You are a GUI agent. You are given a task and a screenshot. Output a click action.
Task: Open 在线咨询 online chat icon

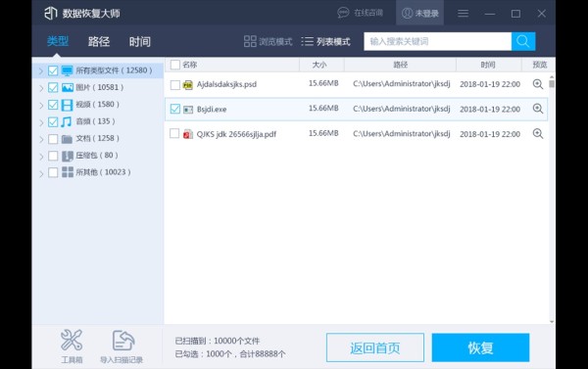click(343, 13)
